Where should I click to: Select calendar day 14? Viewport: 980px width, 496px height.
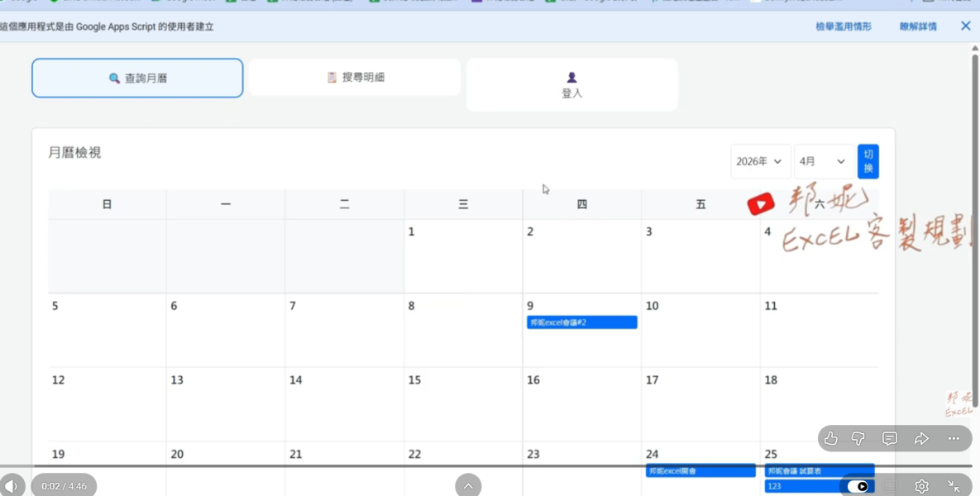344,404
